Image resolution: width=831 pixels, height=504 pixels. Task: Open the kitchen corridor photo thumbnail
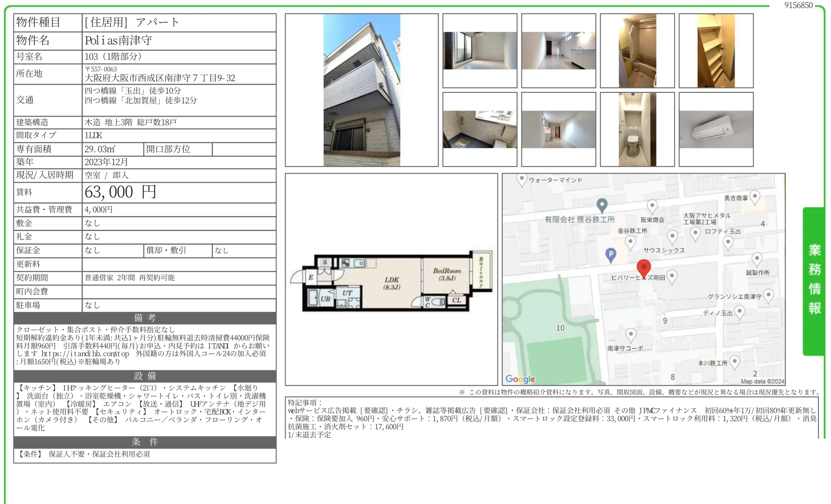tap(558, 51)
